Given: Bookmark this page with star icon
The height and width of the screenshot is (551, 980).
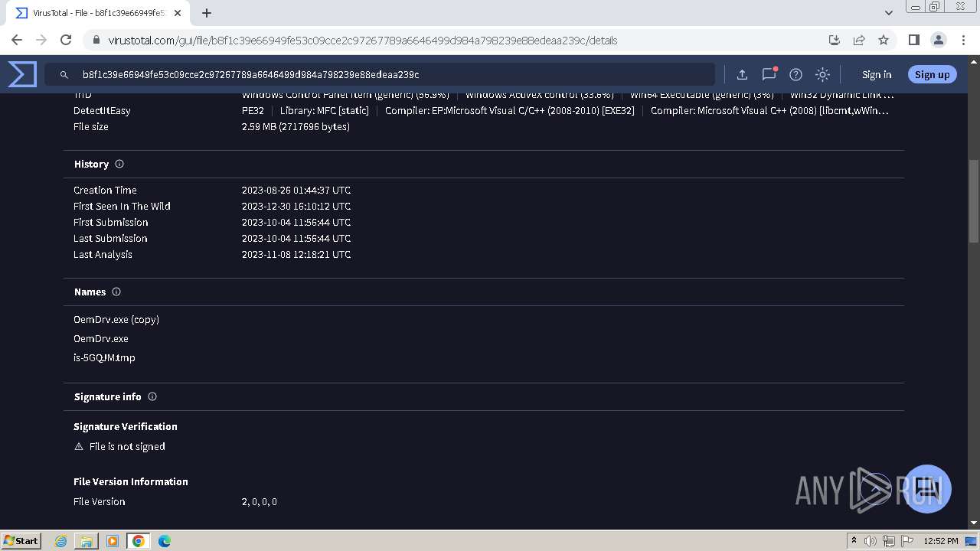Looking at the screenshot, I should coord(884,40).
